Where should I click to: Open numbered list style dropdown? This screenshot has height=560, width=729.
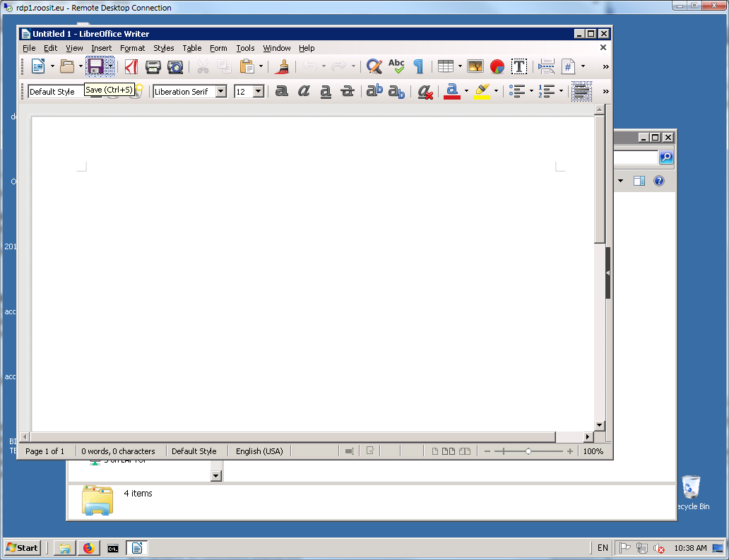click(561, 91)
